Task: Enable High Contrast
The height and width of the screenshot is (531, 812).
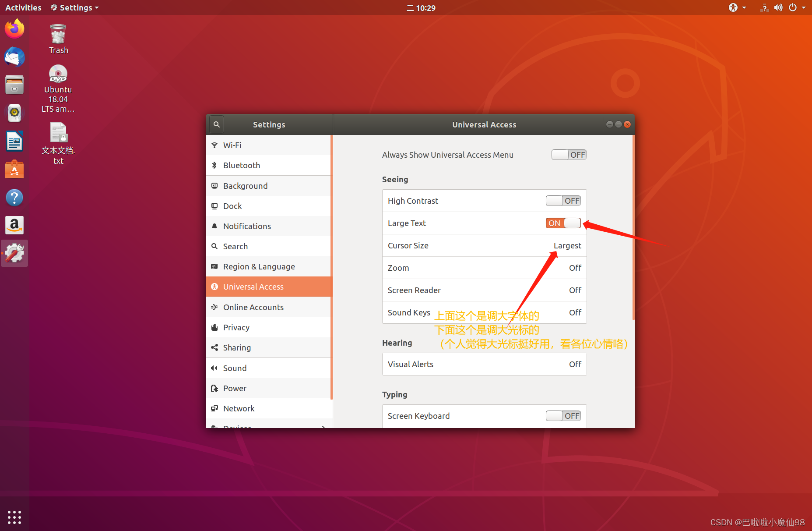Action: [x=563, y=201]
